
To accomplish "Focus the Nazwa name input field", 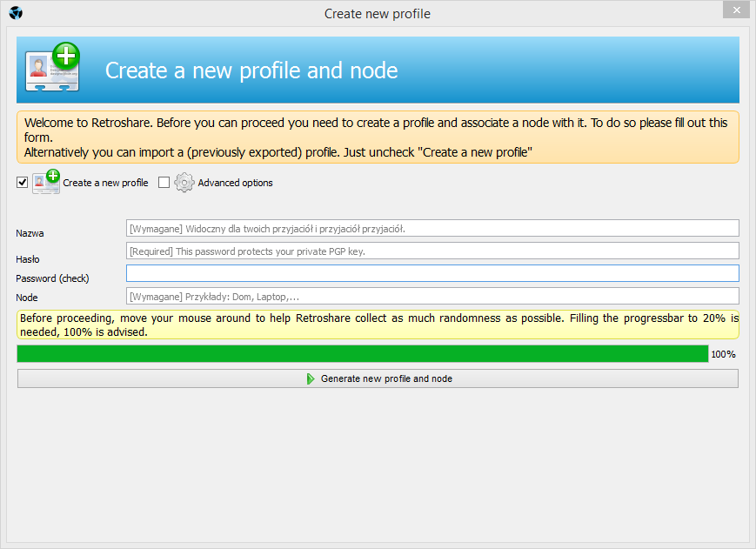I will click(432, 229).
